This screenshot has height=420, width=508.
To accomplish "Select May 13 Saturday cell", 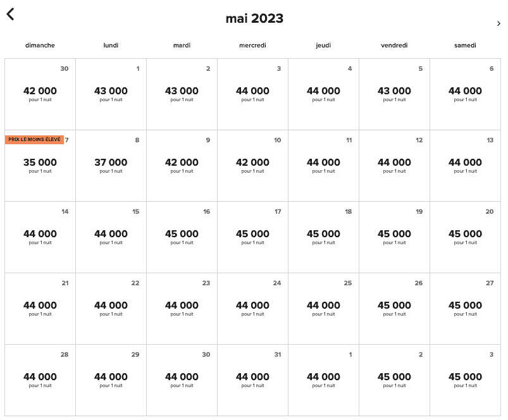I will point(465,166).
